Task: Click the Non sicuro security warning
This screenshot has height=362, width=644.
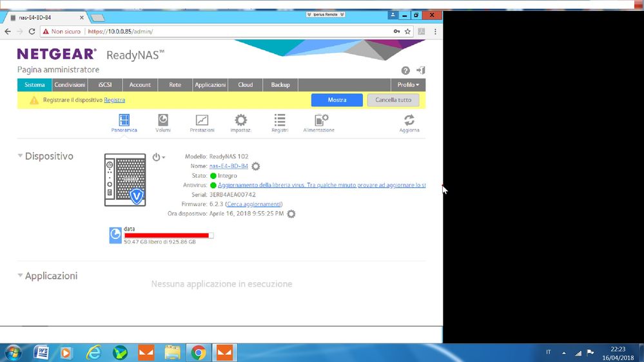Action: tap(62, 31)
